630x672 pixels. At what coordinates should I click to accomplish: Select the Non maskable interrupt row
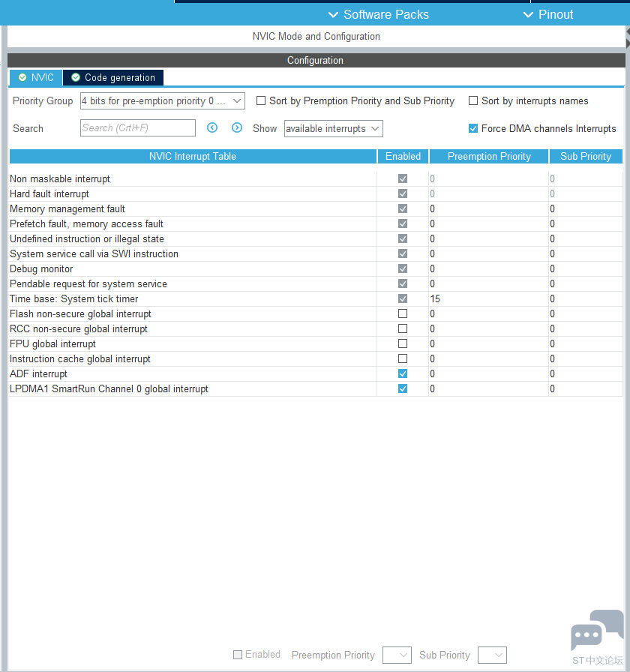coord(316,178)
